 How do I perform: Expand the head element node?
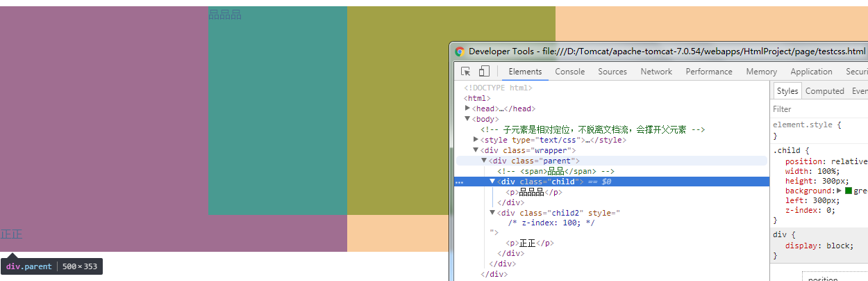pyautogui.click(x=467, y=109)
